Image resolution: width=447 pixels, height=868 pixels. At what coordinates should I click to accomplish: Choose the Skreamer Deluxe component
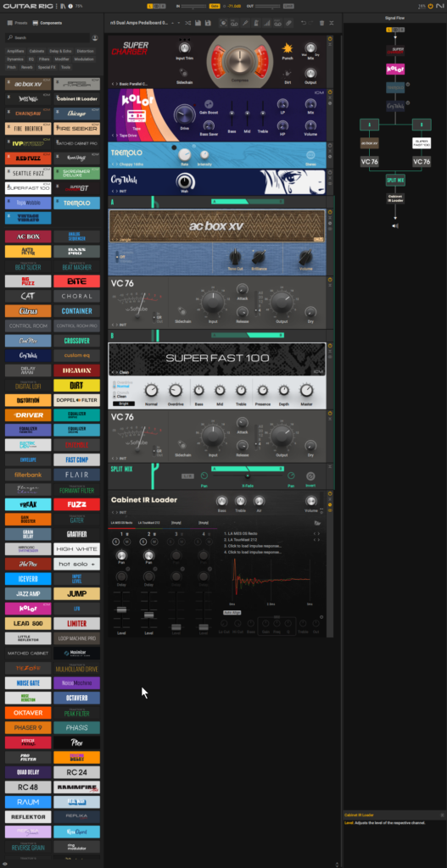point(76,173)
